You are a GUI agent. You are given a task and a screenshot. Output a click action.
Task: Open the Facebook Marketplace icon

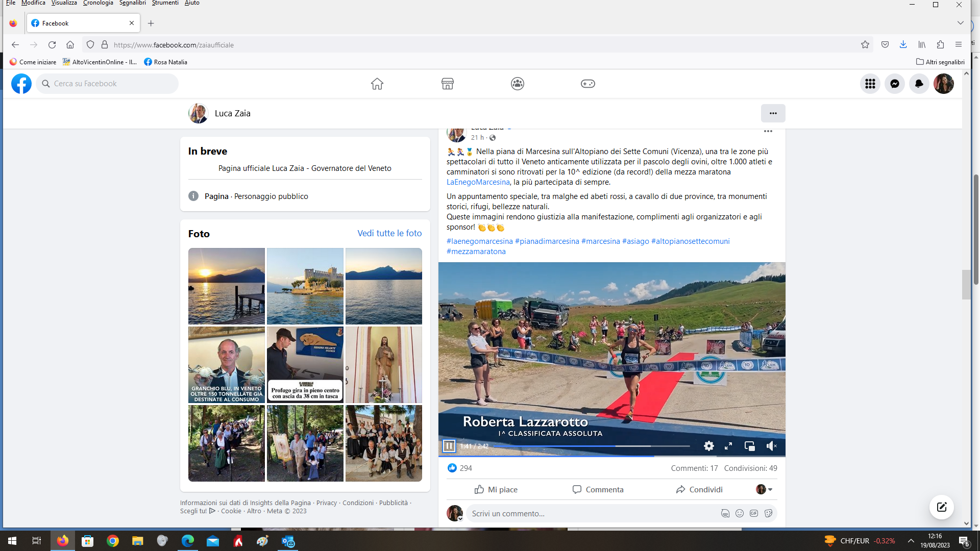tap(448, 84)
